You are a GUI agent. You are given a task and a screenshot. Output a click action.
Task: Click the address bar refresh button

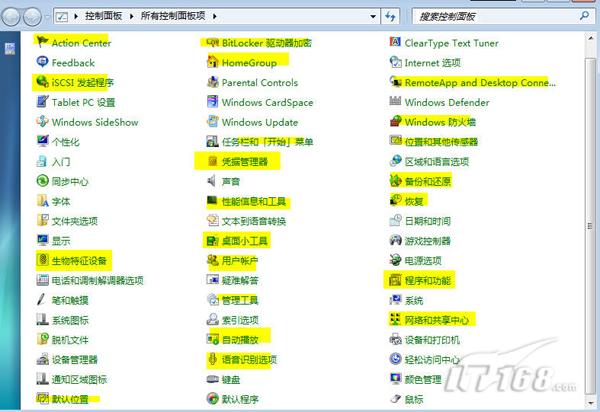[x=390, y=16]
